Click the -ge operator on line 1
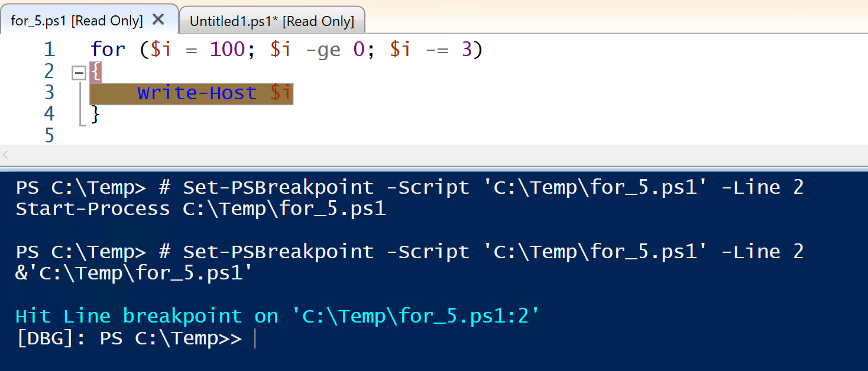 click(323, 50)
